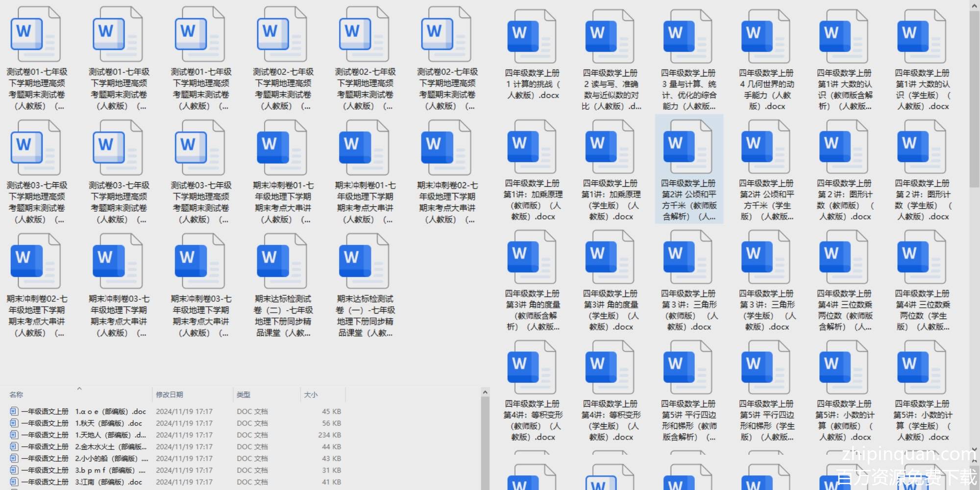Sort list by 类型 column header

(244, 395)
